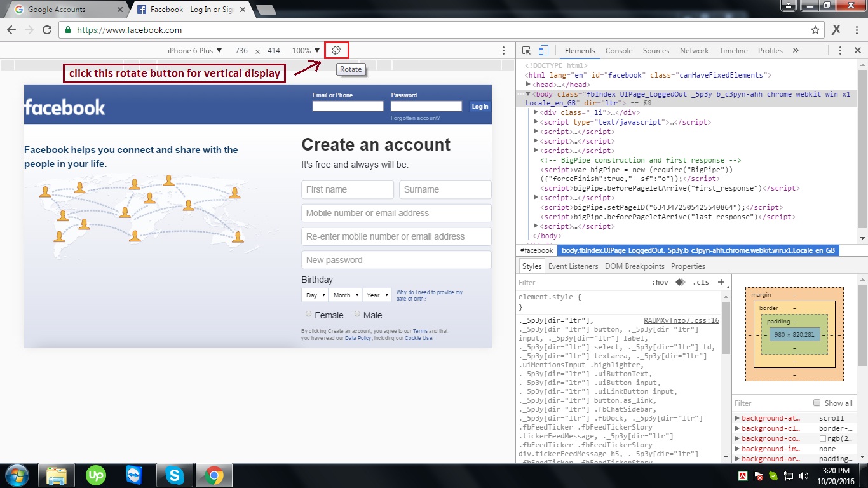Open the Forgotten account link
Image resolution: width=868 pixels, height=488 pixels.
417,118
